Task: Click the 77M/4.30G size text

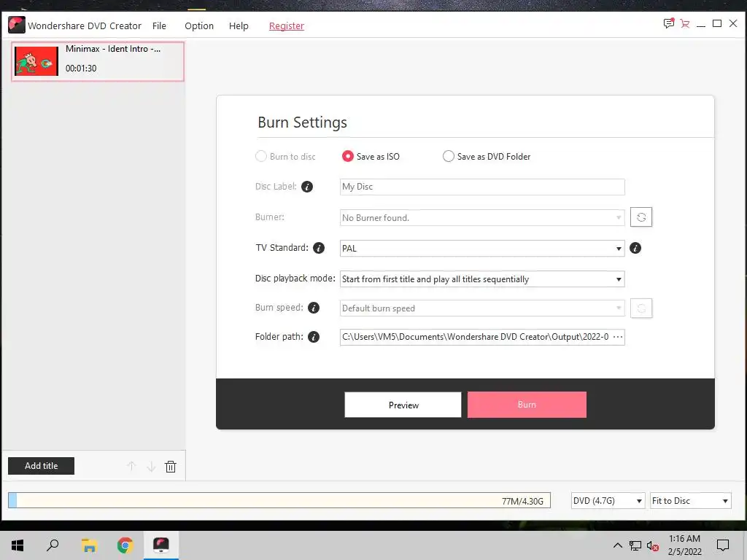Action: tap(522, 501)
